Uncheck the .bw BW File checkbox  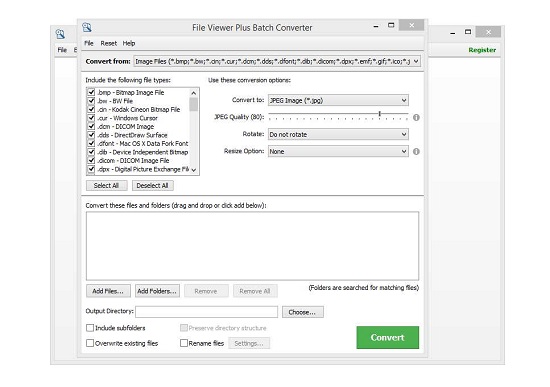pos(91,101)
